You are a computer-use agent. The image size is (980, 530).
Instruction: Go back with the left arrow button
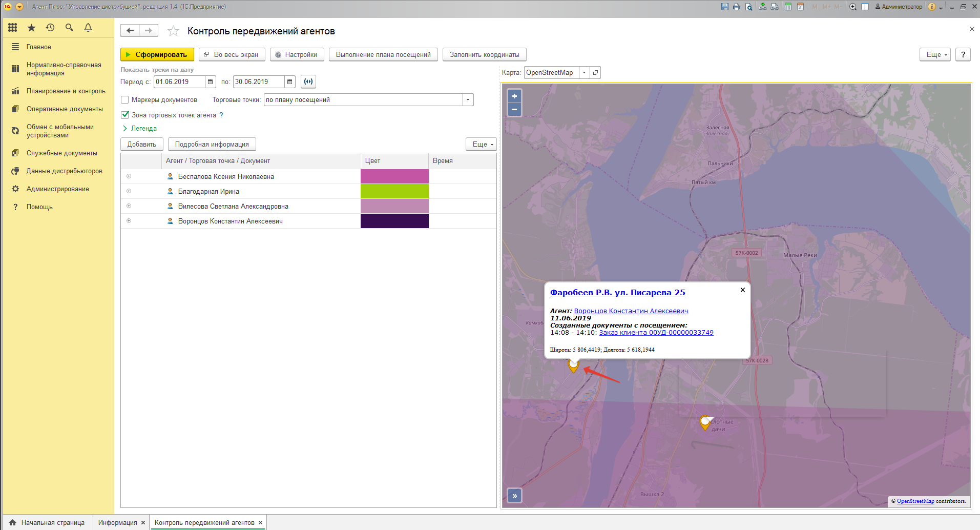click(x=130, y=31)
